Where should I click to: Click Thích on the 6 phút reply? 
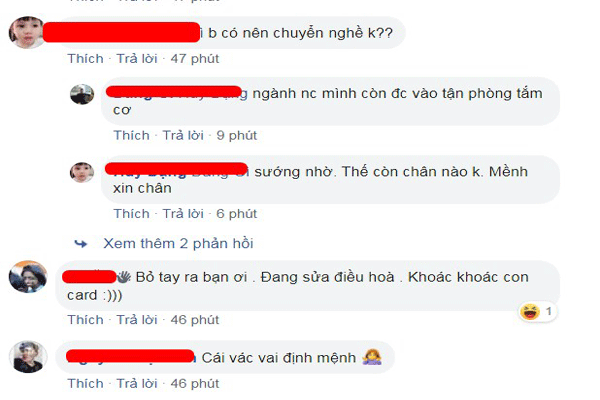132,214
